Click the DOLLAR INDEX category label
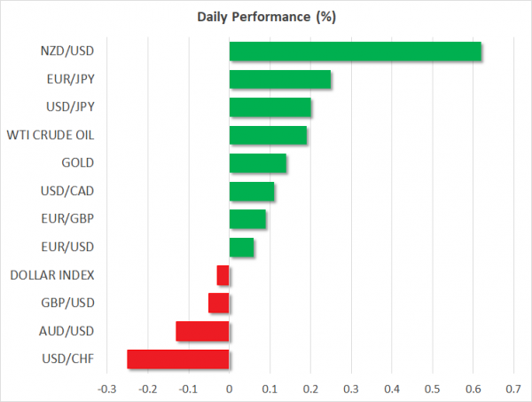532x402 pixels. [52, 275]
